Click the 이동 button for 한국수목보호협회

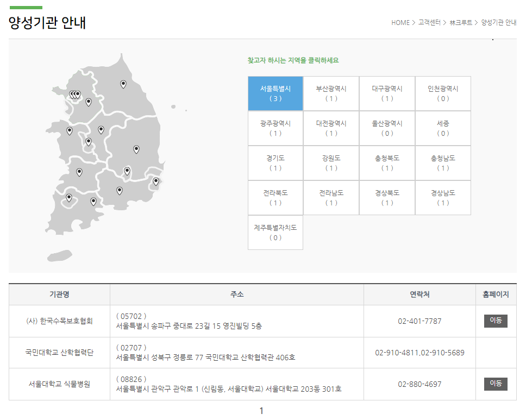[496, 321]
